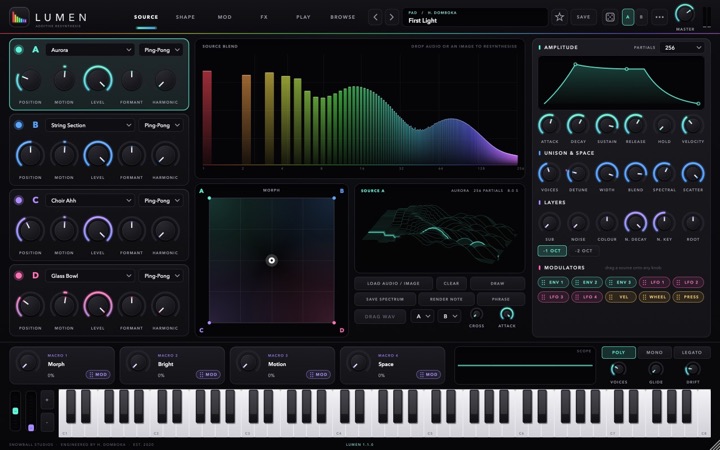The height and width of the screenshot is (450, 720).
Task: Open the Glass Bowl source dropdown
Action: pyautogui.click(x=90, y=276)
